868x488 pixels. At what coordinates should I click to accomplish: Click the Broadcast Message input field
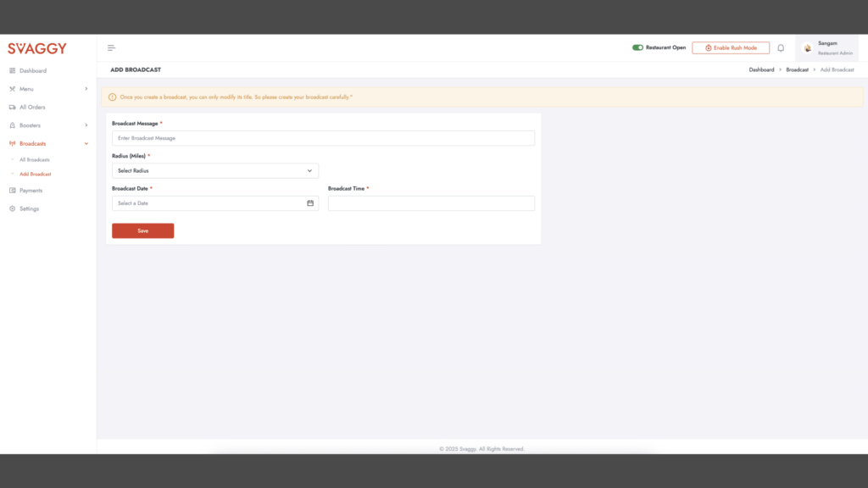click(x=323, y=138)
